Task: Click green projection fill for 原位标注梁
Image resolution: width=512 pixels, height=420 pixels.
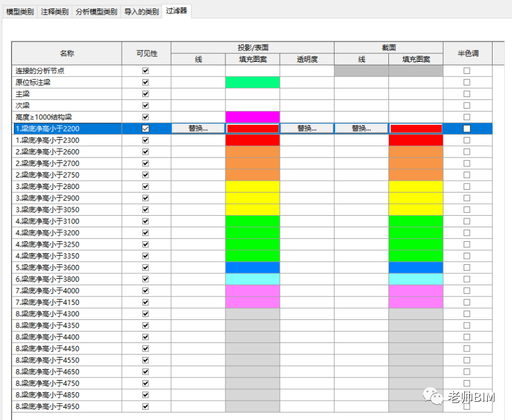Action: (253, 82)
